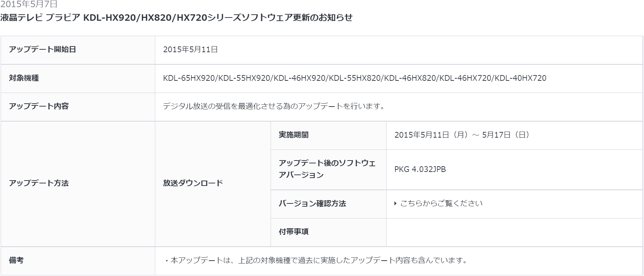Click the 実施期間 label cell
644x276 pixels.
coord(328,135)
